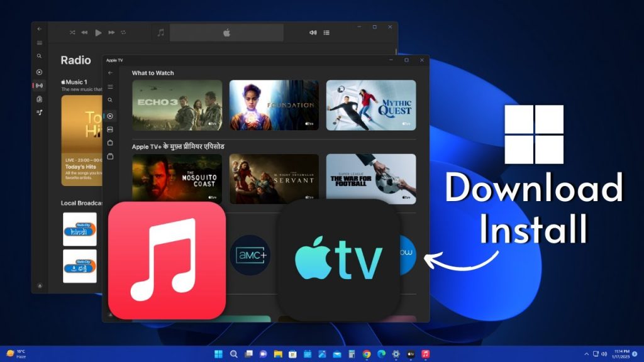Image resolution: width=644 pixels, height=362 pixels.
Task: Click the 'What to Watch' heading
Action: tap(153, 73)
